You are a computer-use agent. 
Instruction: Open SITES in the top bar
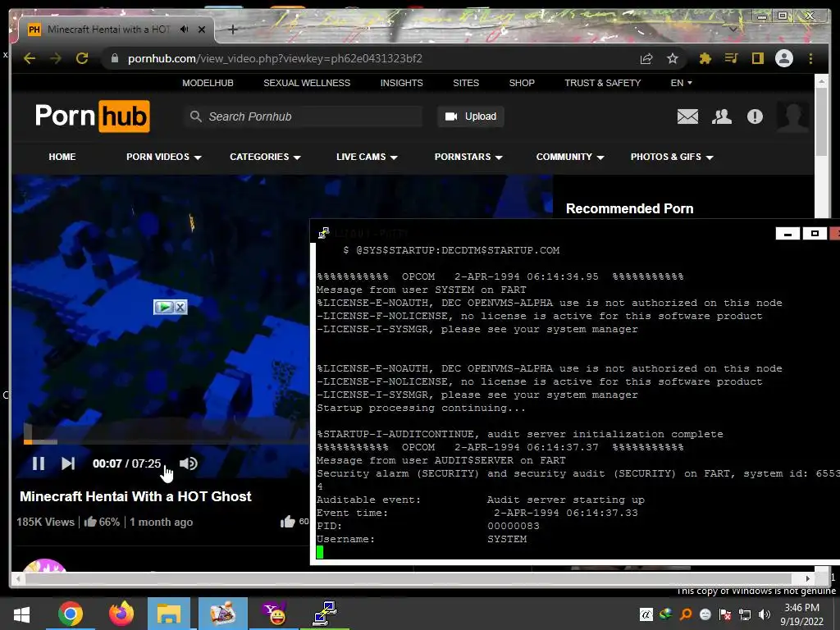466,83
